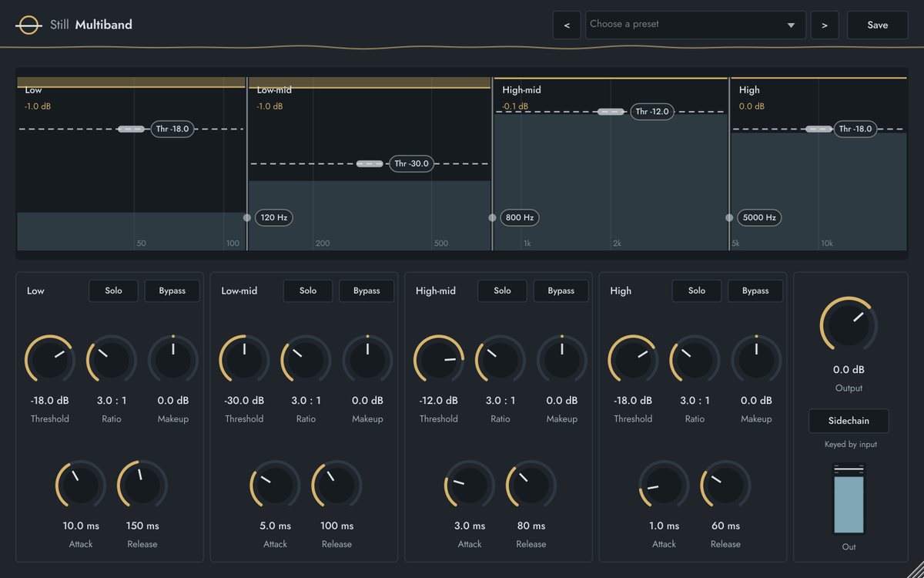Viewport: 924px width, 578px height.
Task: Solo the High-mid band
Action: (502, 291)
